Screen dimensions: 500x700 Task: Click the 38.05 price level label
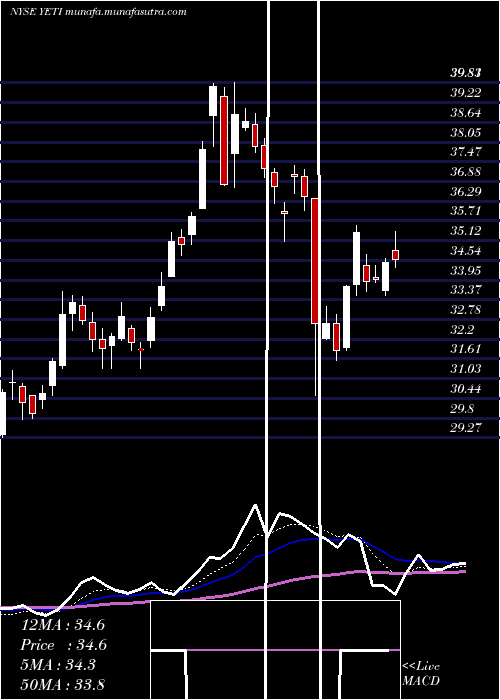[465, 132]
